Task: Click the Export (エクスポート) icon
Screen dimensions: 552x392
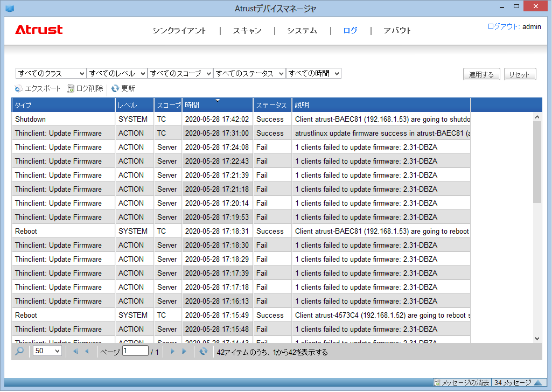Action: [19, 89]
